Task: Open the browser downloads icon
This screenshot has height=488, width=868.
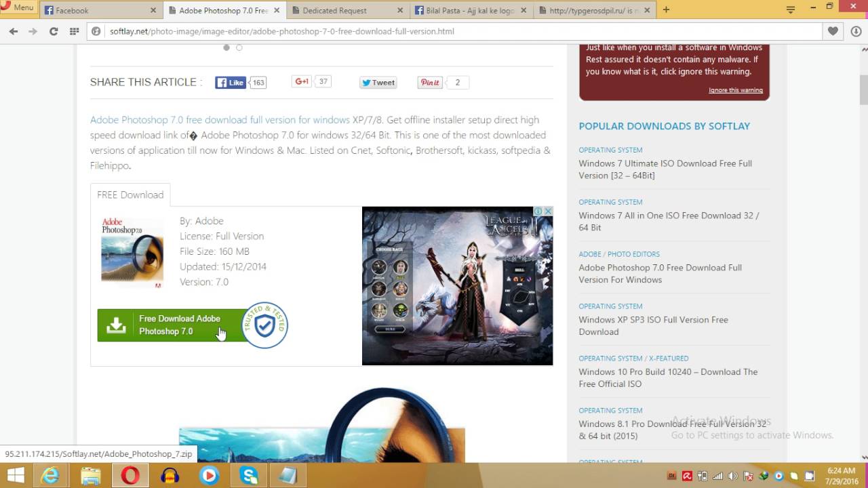Action: 855,31
